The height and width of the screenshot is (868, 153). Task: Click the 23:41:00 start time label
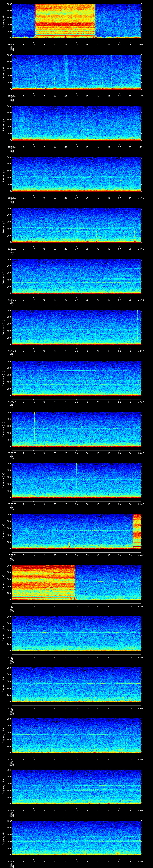point(12,657)
